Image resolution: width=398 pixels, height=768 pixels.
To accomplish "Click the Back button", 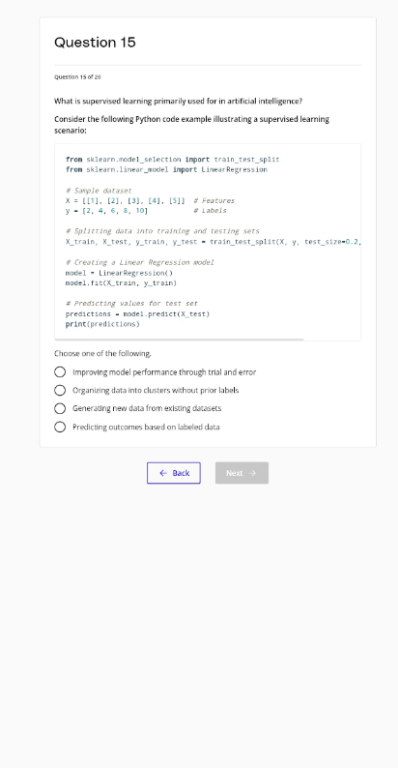I will tap(174, 473).
